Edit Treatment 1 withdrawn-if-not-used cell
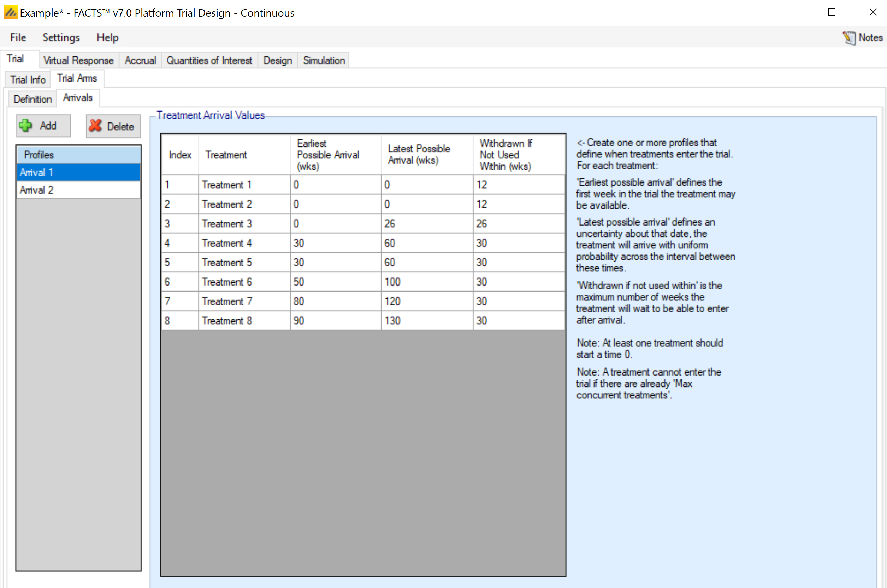 519,185
